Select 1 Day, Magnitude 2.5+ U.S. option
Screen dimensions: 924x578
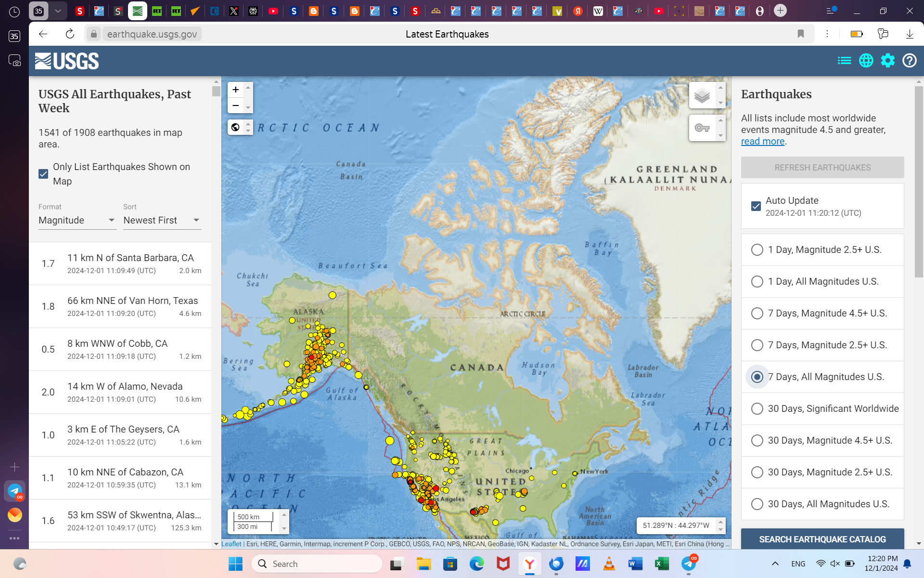click(x=757, y=250)
